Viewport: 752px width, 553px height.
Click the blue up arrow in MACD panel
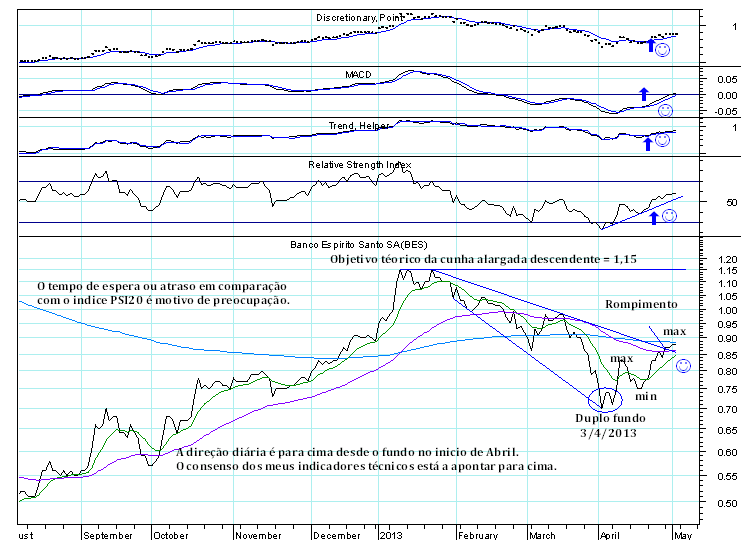click(644, 94)
